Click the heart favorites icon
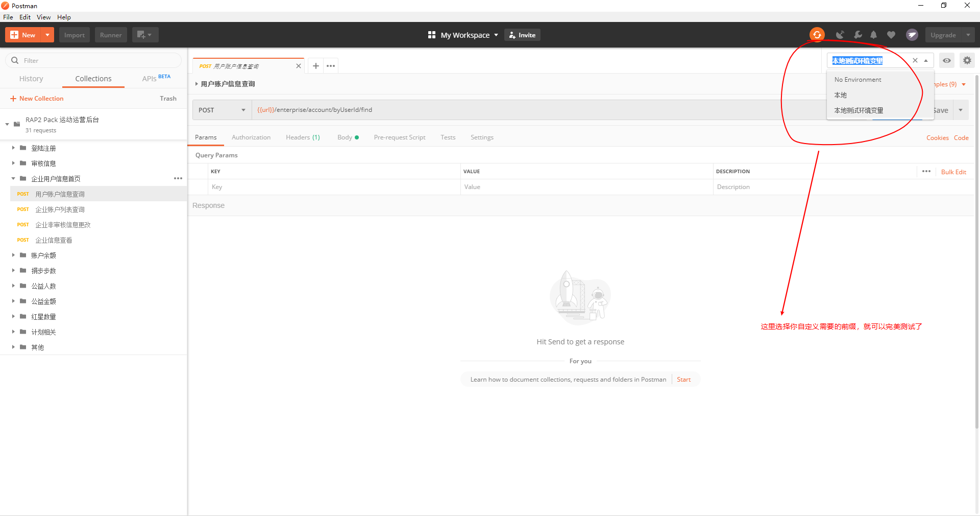The height and width of the screenshot is (516, 980). pos(891,34)
